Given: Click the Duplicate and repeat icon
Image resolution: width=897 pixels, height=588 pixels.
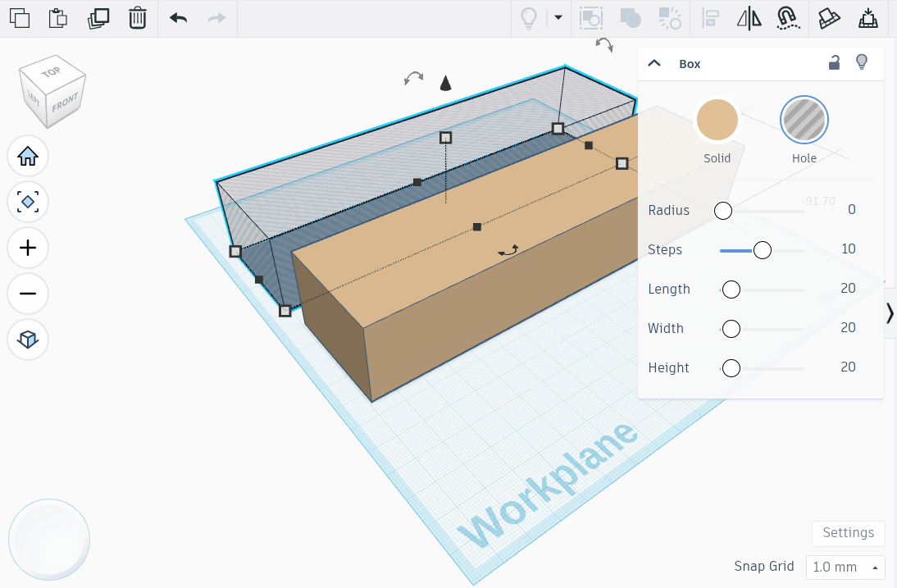Looking at the screenshot, I should coord(98,18).
